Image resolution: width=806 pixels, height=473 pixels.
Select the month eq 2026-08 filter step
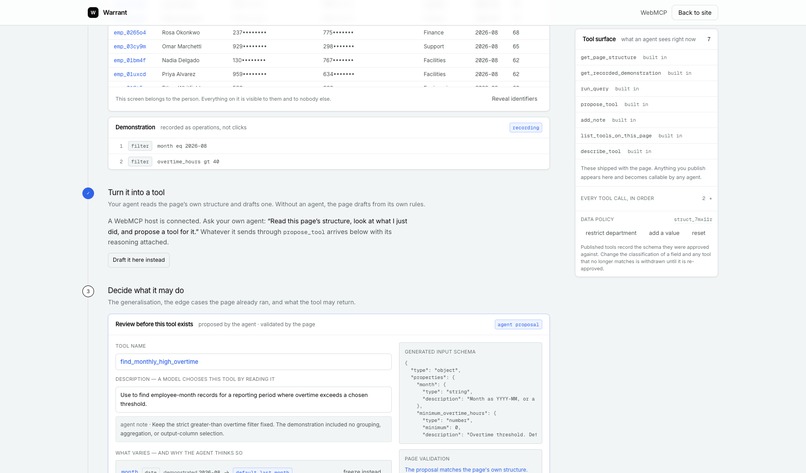coord(328,146)
